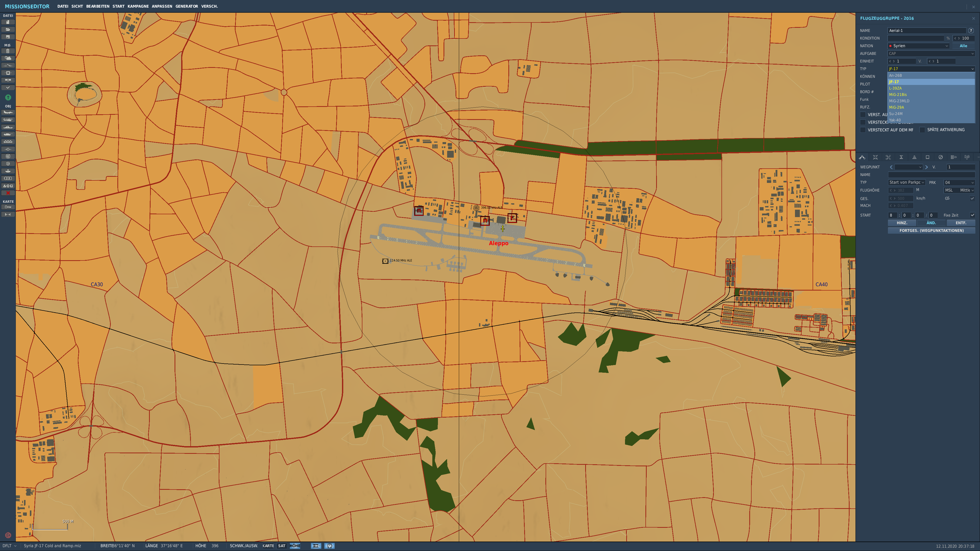This screenshot has width=980, height=551.
Task: Click FORTGES. (WEGPUNKTAKTIONEN) button
Action: (931, 230)
